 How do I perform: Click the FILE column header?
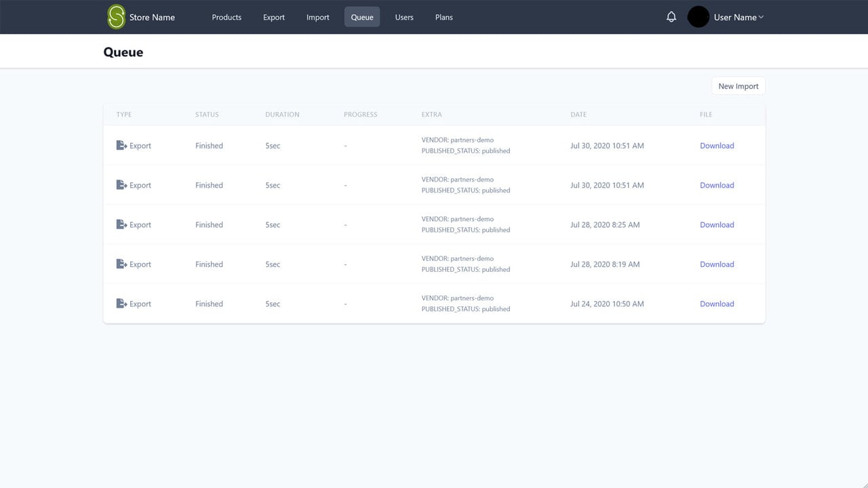[706, 115]
